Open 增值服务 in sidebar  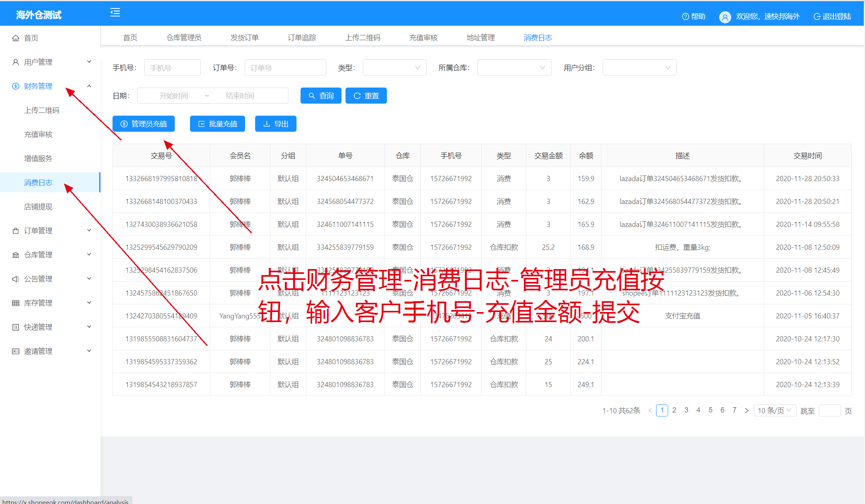coord(38,158)
